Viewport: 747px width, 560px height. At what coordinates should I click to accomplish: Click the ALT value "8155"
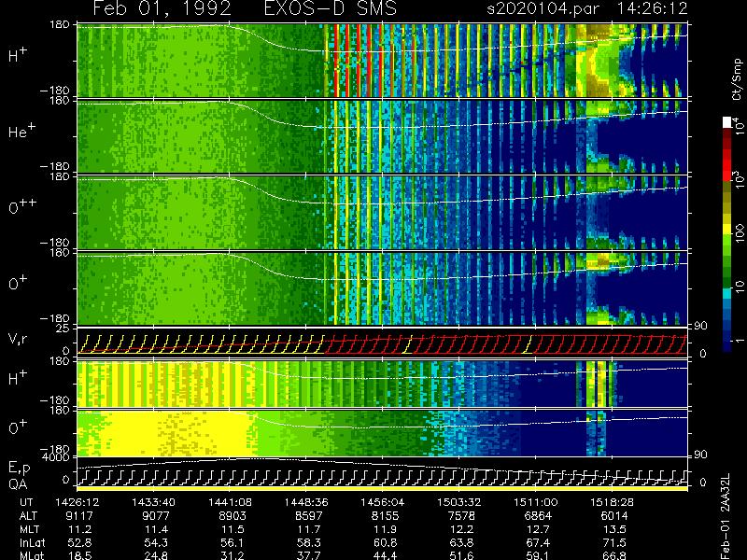click(x=385, y=516)
